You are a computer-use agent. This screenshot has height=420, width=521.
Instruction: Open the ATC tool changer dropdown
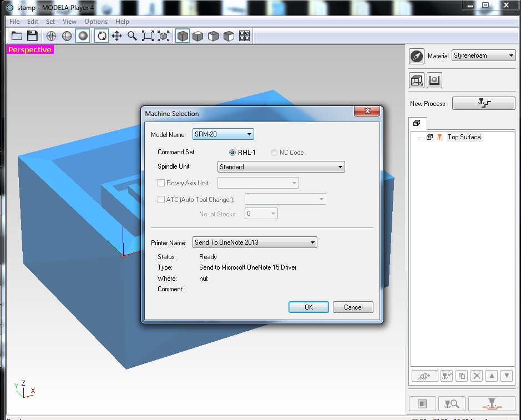point(285,199)
